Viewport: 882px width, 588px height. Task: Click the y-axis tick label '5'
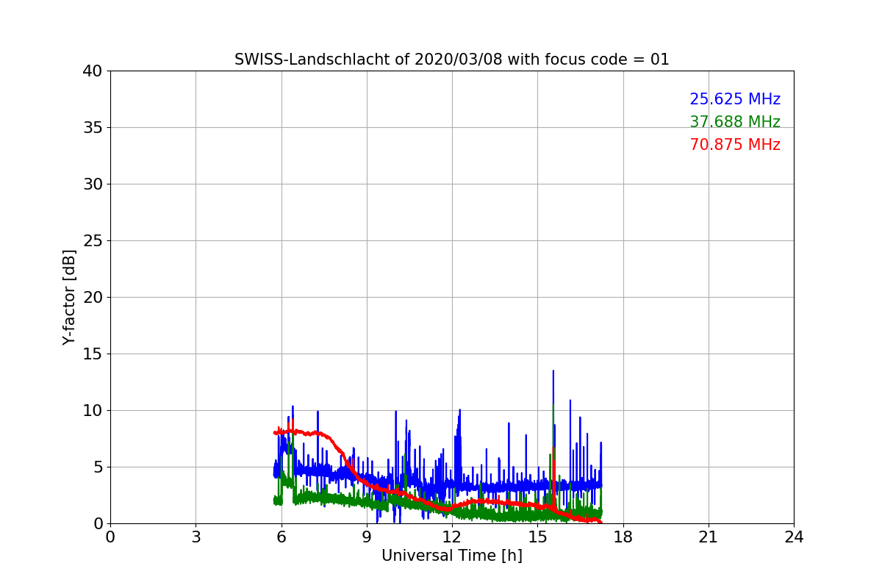pos(98,467)
